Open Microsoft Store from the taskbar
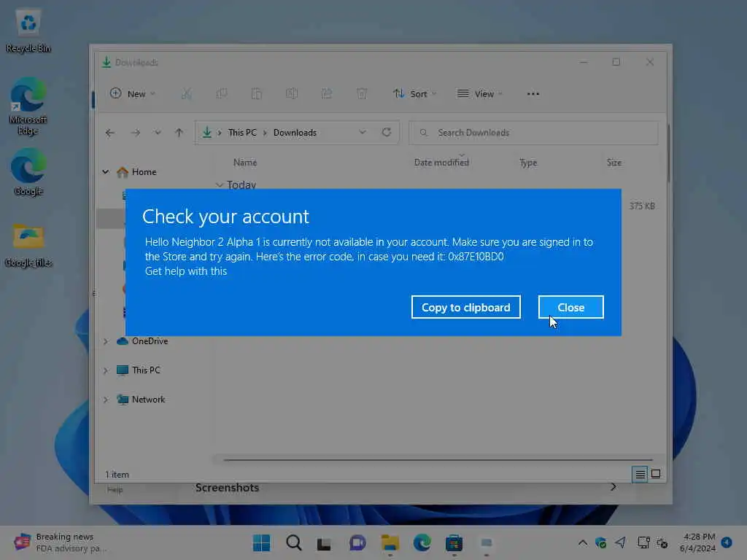 pyautogui.click(x=454, y=542)
